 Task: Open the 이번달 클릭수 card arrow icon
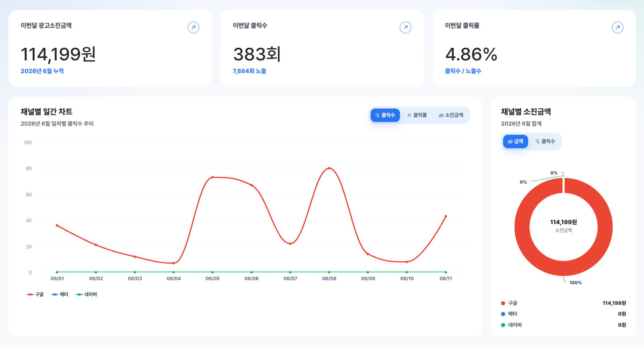[x=406, y=27]
